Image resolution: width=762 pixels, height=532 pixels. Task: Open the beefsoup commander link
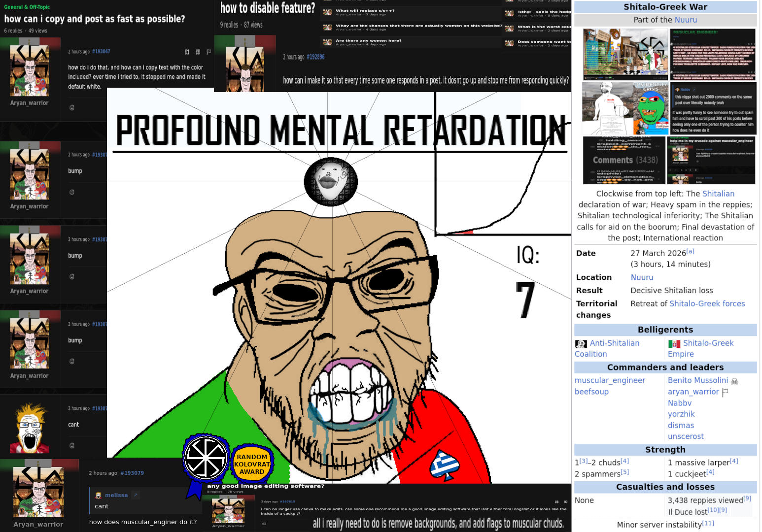pyautogui.click(x=591, y=392)
